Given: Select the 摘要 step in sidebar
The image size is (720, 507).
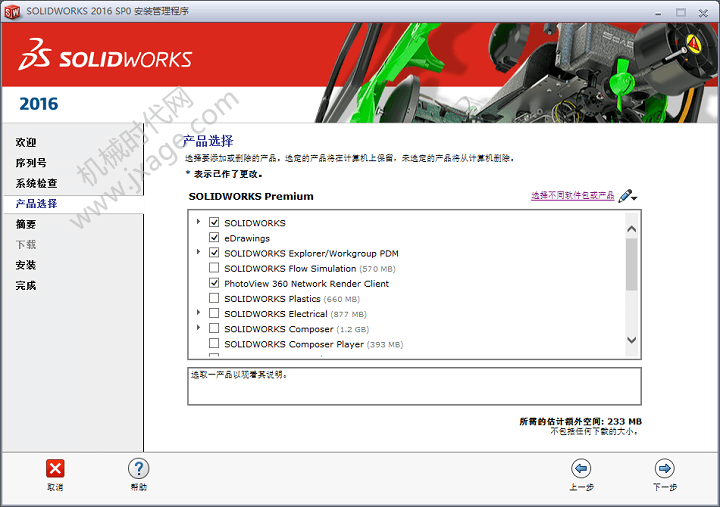Looking at the screenshot, I should (x=26, y=224).
